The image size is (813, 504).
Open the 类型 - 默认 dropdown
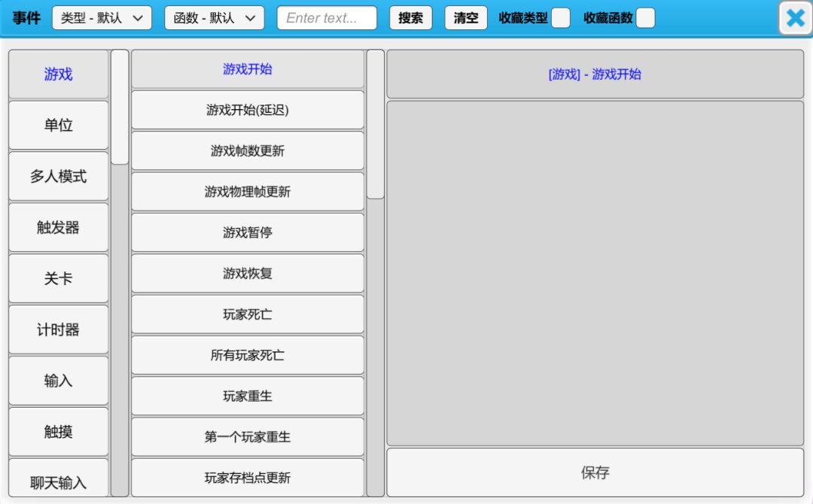[102, 18]
